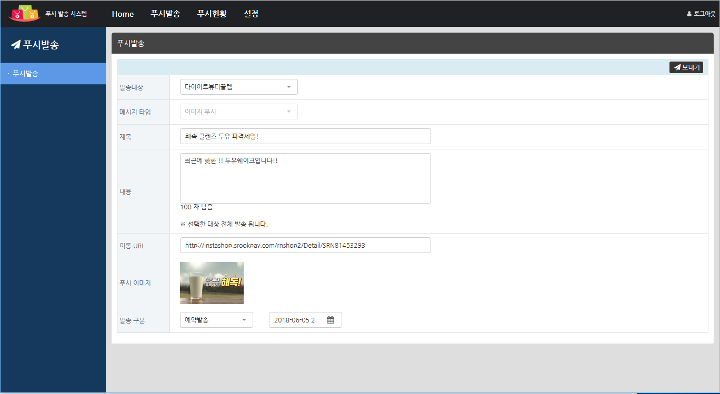Click the "100 자 남음" counter text
Image resolution: width=720 pixels, height=394 pixels.
[x=196, y=207]
